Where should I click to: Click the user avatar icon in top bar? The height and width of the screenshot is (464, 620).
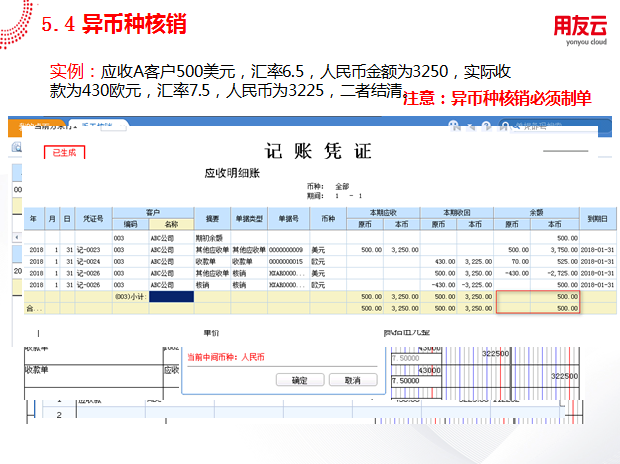click(454, 126)
